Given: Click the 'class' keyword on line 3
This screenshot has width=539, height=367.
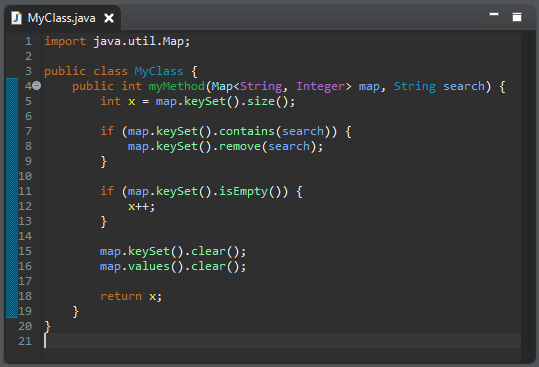Looking at the screenshot, I should click(x=110, y=71).
